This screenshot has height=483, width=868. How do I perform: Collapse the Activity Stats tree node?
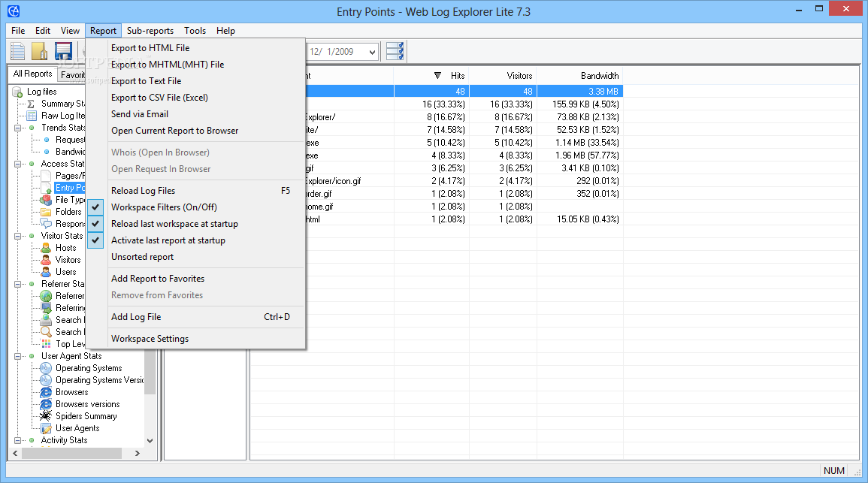pyautogui.click(x=17, y=441)
